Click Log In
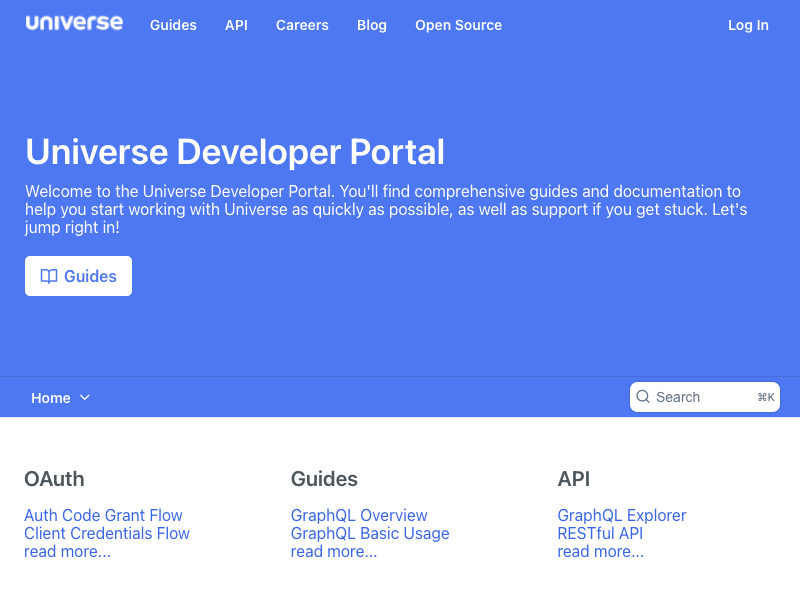The height and width of the screenshot is (600, 800). [748, 25]
